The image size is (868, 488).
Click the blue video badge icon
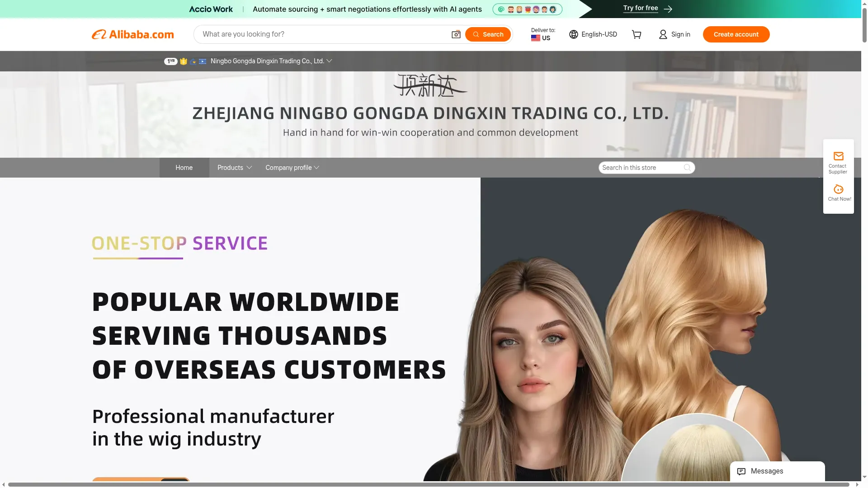[x=203, y=61]
